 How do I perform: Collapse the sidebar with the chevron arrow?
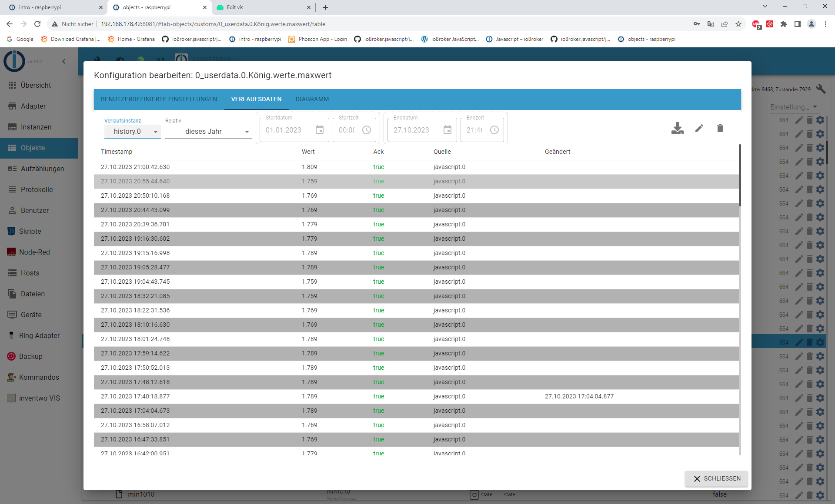[x=64, y=61]
